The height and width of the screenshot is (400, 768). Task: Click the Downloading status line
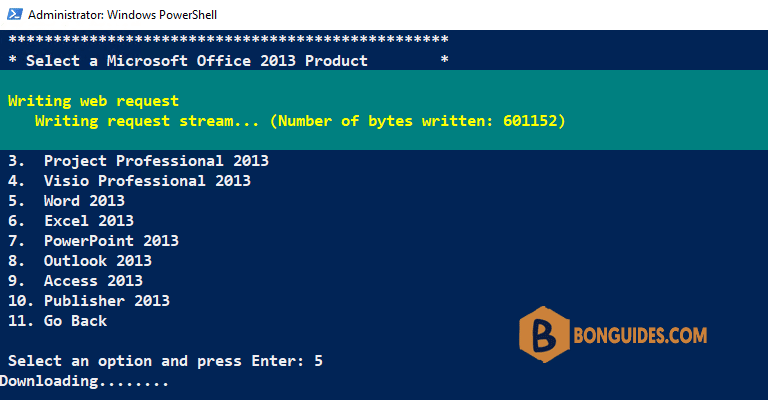[84, 381]
